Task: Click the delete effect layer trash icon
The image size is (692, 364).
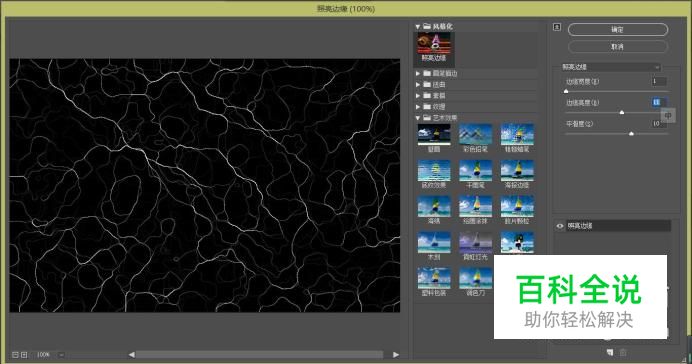Action: click(x=623, y=352)
